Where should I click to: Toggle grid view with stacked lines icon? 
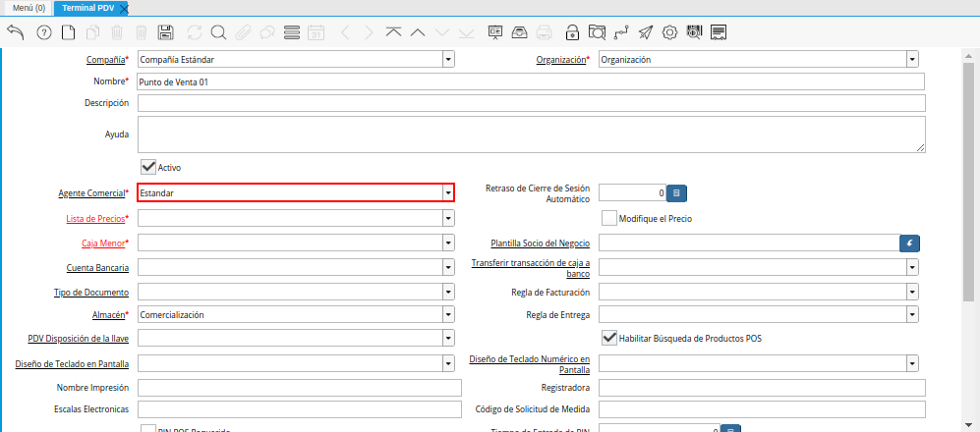(291, 32)
